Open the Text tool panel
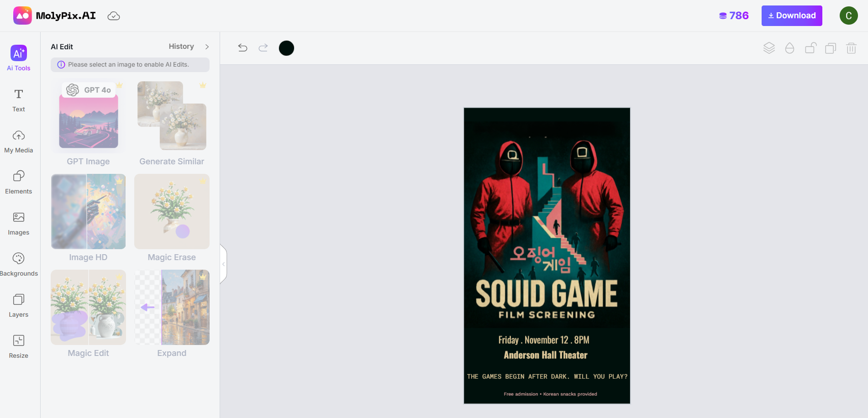The image size is (868, 418). 19,100
